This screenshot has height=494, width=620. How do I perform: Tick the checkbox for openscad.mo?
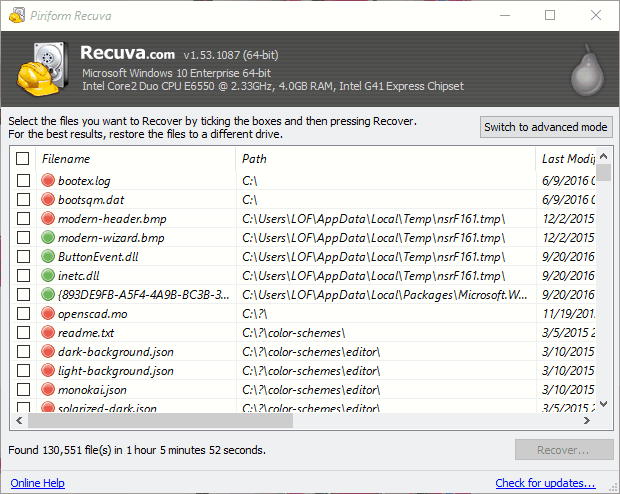pos(23,313)
